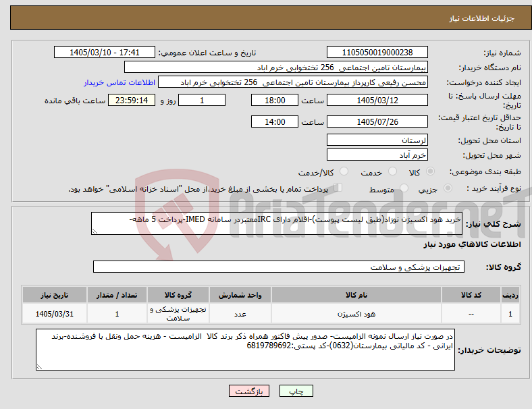The image size is (532, 409).
Task: Select the خدمت radio button
Action: tap(392, 171)
